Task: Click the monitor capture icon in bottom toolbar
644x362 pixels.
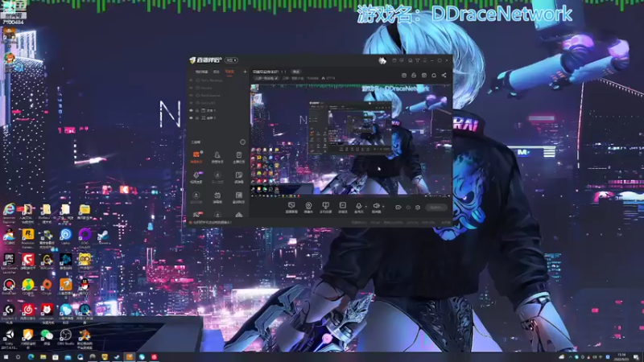Action: pyautogui.click(x=291, y=205)
